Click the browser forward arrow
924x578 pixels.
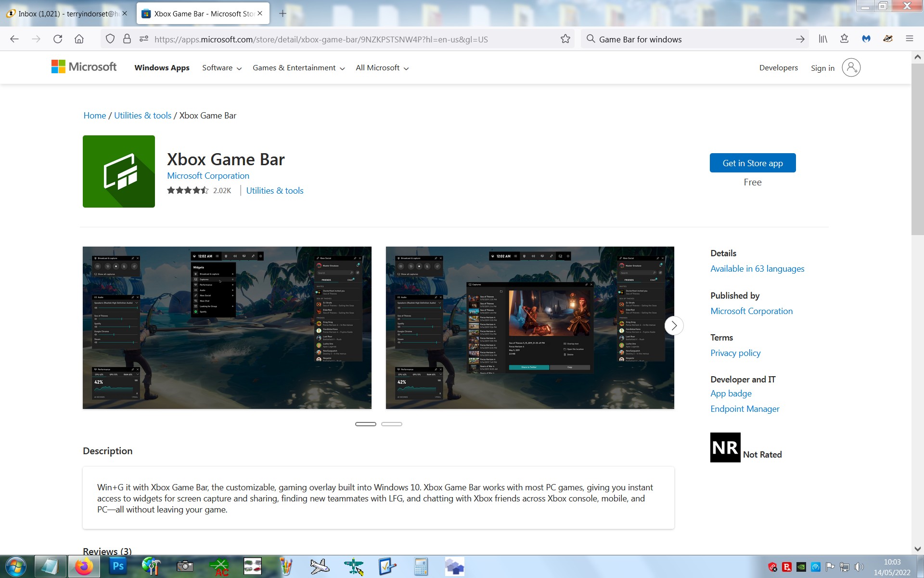pyautogui.click(x=36, y=39)
